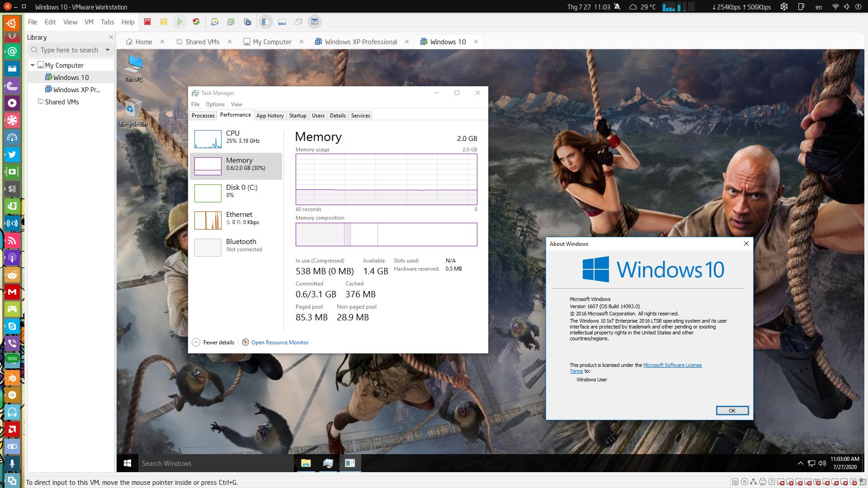Open File Explorer from the Windows taskbar
The width and height of the screenshot is (868, 488).
coord(306,463)
